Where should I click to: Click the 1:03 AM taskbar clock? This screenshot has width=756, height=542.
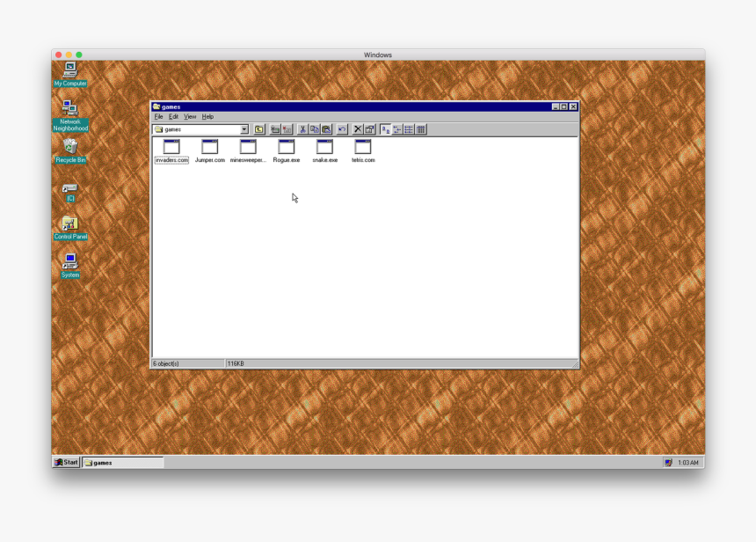pyautogui.click(x=688, y=462)
